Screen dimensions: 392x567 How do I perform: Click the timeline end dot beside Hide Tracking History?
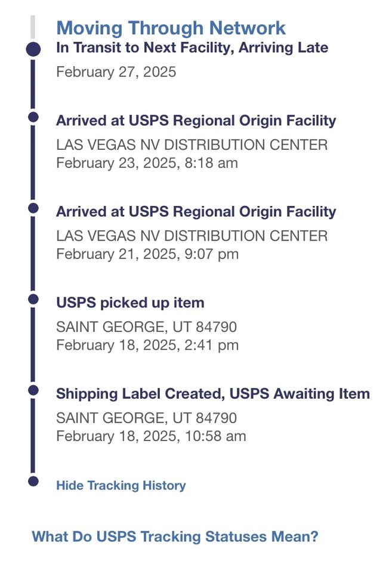(x=33, y=480)
